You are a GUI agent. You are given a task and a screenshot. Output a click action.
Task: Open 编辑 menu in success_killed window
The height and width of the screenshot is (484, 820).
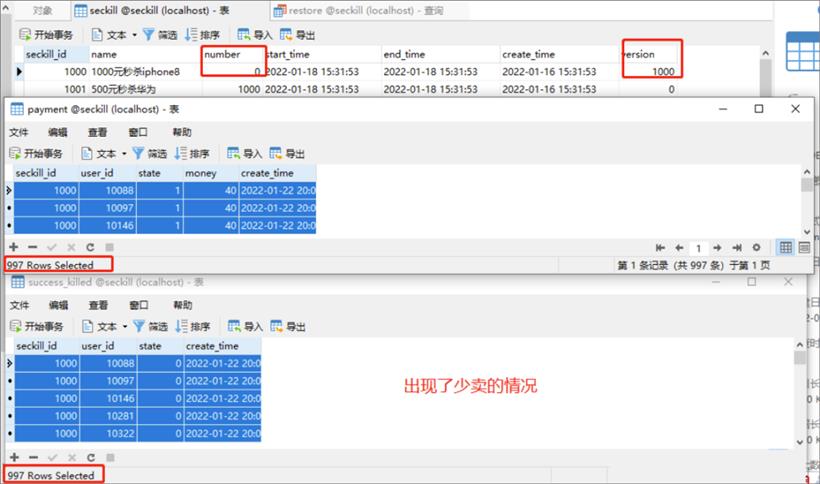(x=59, y=305)
